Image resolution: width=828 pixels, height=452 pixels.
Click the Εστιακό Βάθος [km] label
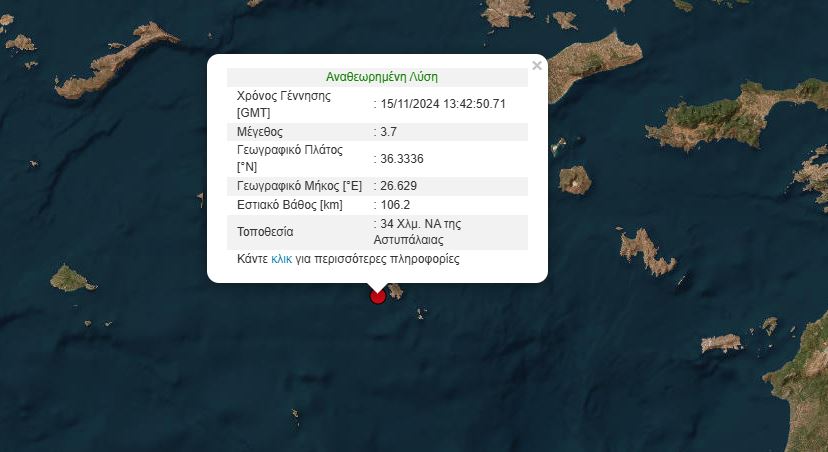290,205
